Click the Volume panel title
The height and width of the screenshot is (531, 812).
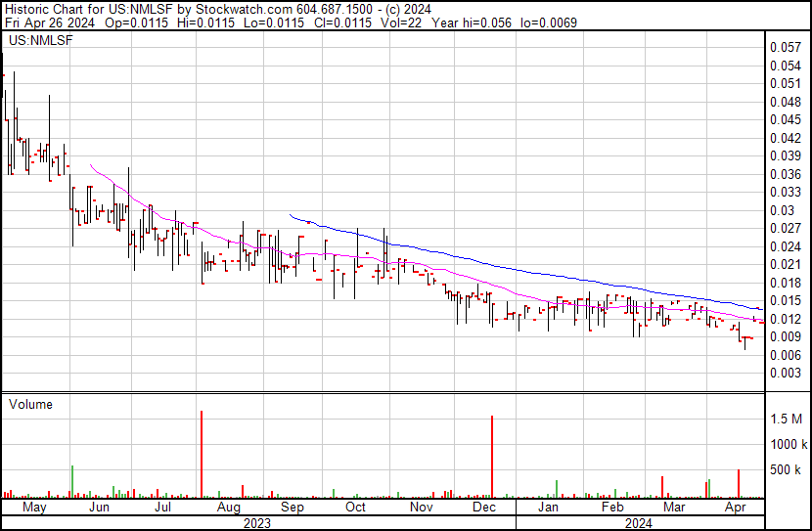tap(30, 404)
